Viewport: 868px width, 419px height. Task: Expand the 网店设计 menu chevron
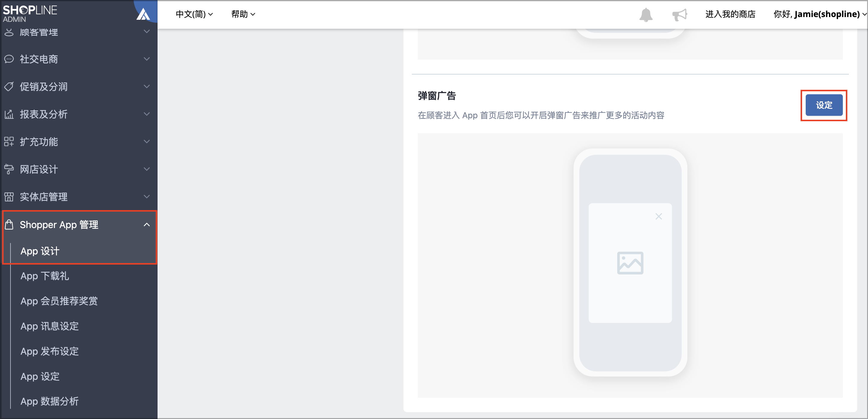click(x=146, y=169)
